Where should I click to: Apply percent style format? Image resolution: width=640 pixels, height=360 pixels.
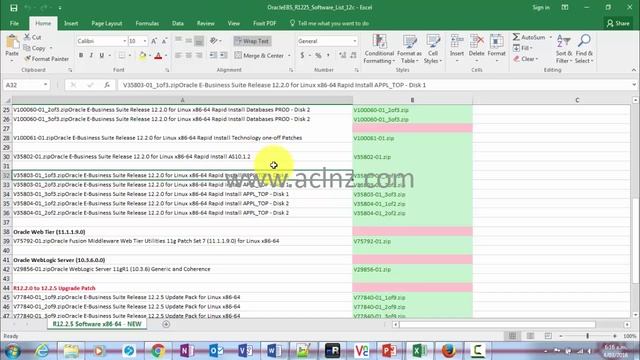tap(318, 56)
